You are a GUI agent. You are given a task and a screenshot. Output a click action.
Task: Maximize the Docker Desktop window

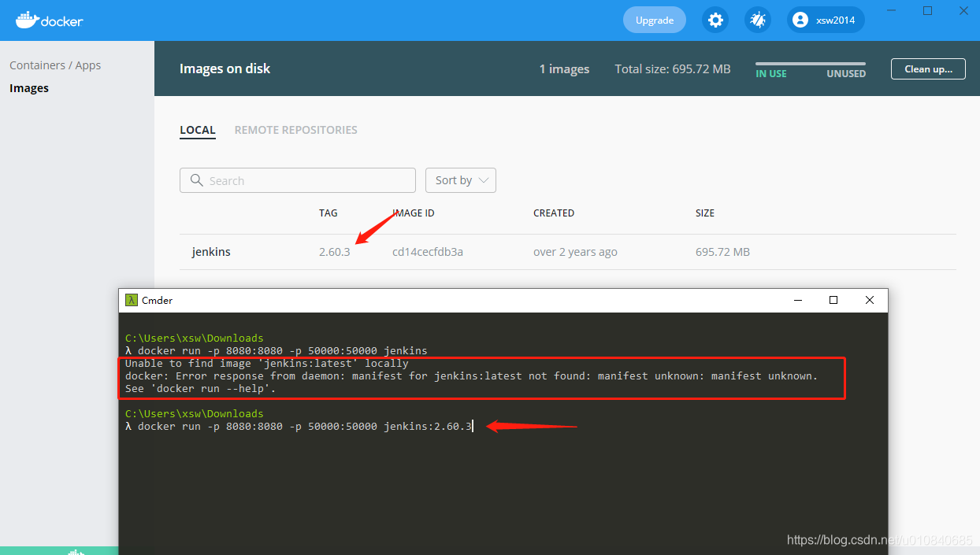(927, 10)
